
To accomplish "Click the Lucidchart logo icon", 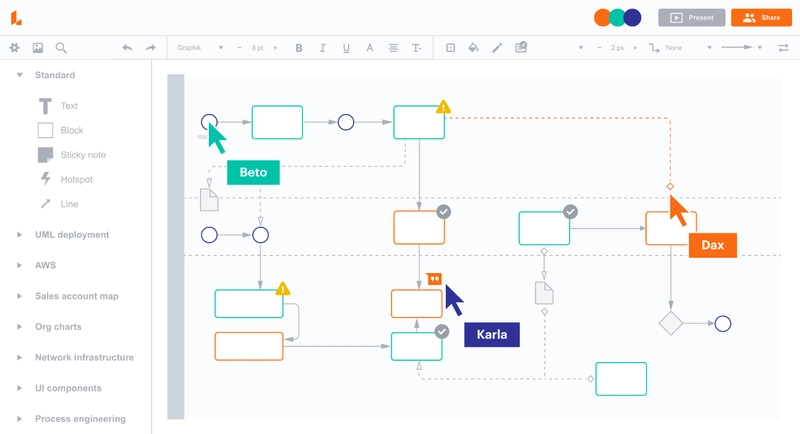I will click(16, 18).
